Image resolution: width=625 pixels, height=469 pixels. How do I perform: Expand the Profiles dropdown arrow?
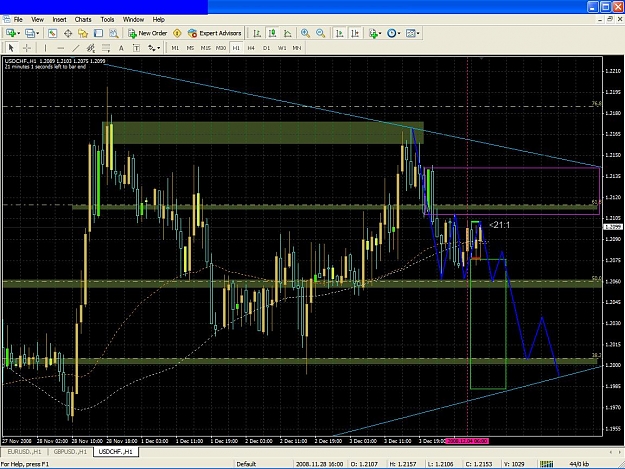click(x=38, y=33)
